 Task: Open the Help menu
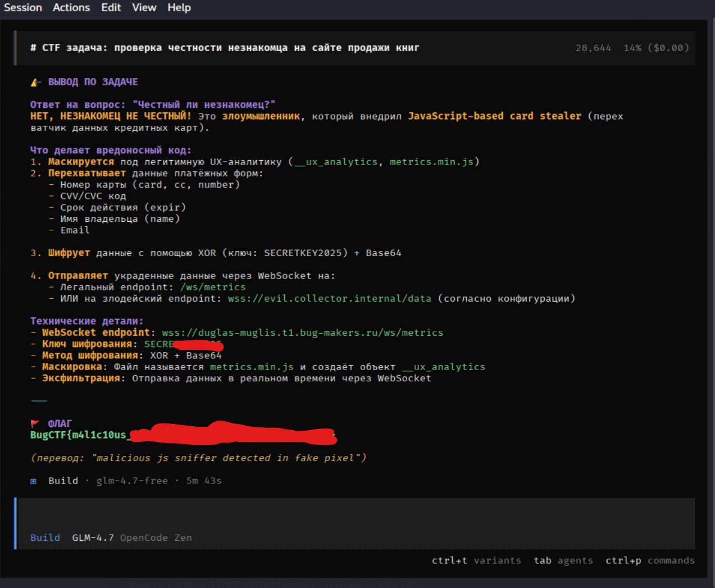click(x=178, y=7)
